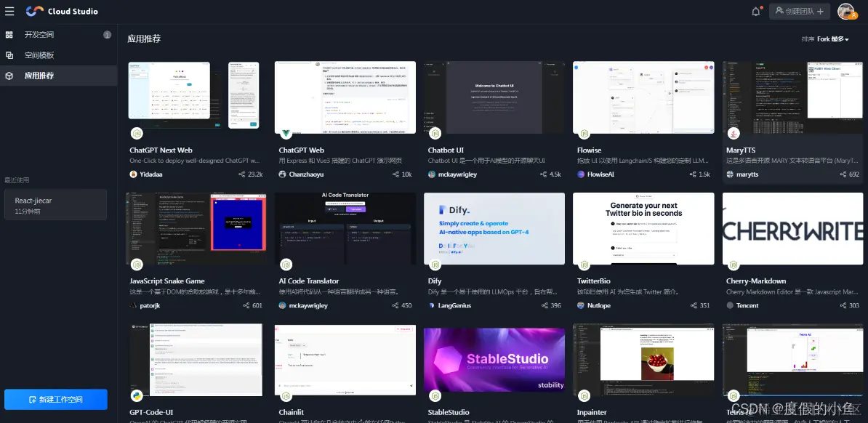Image resolution: width=868 pixels, height=423 pixels.
Task: Click fork icon beside 692
Action: pyautogui.click(x=843, y=174)
